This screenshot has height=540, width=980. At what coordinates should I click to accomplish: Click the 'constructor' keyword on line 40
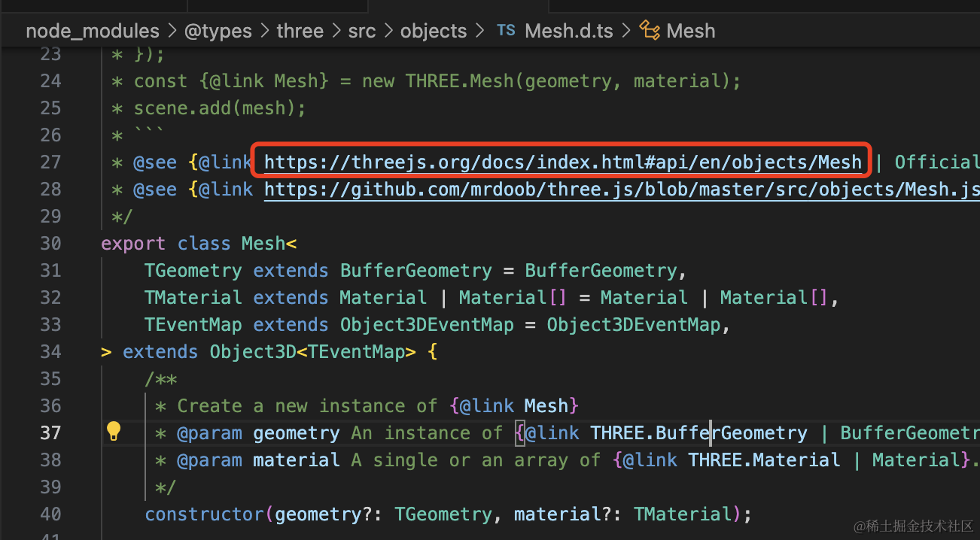tap(205, 514)
